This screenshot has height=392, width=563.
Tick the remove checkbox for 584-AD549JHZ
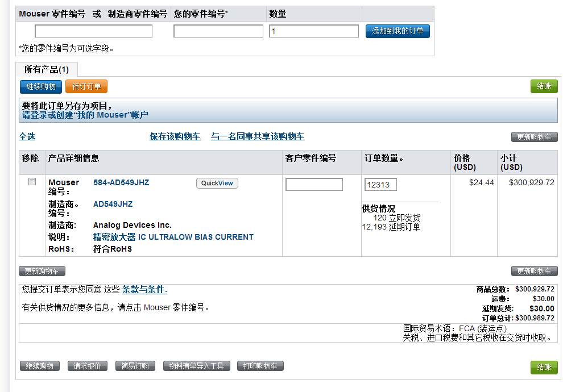click(x=32, y=182)
